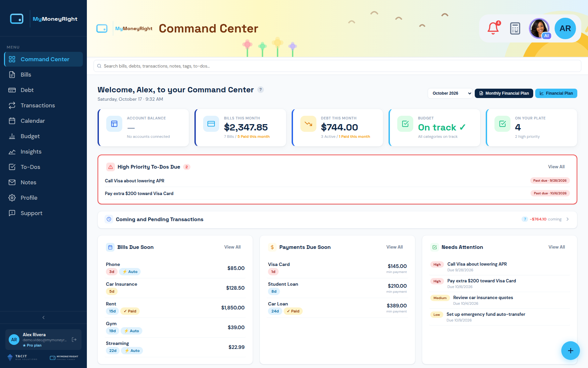Click the Debt This Month trending-down icon
This screenshot has width=588, height=368.
pos(308,124)
